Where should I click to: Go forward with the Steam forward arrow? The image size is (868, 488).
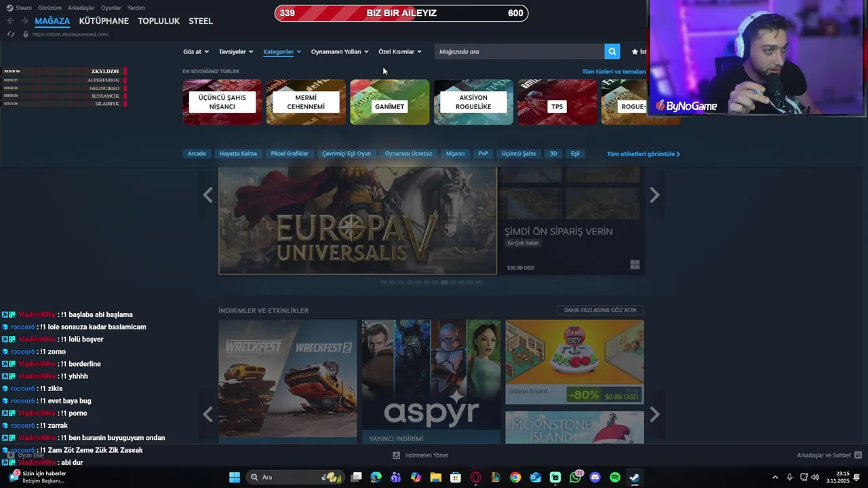(x=25, y=21)
